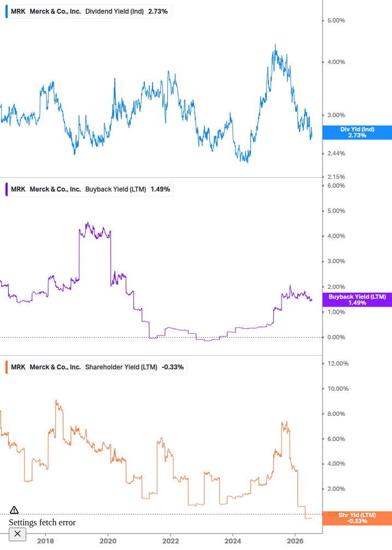This screenshot has width=392, height=550.
Task: Click the 1.49% value in the Buyback Yield legend
Action: pyautogui.click(x=160, y=189)
